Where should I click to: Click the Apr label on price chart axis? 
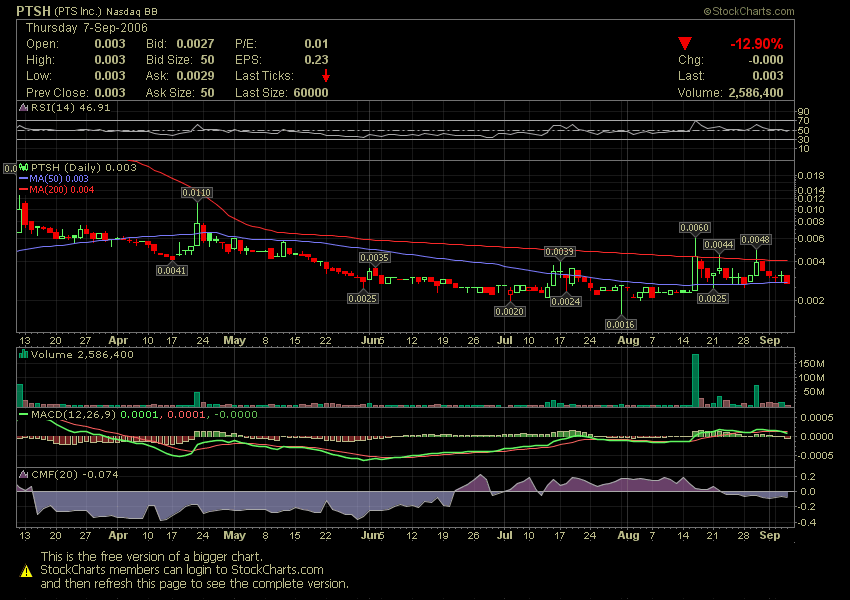click(118, 340)
